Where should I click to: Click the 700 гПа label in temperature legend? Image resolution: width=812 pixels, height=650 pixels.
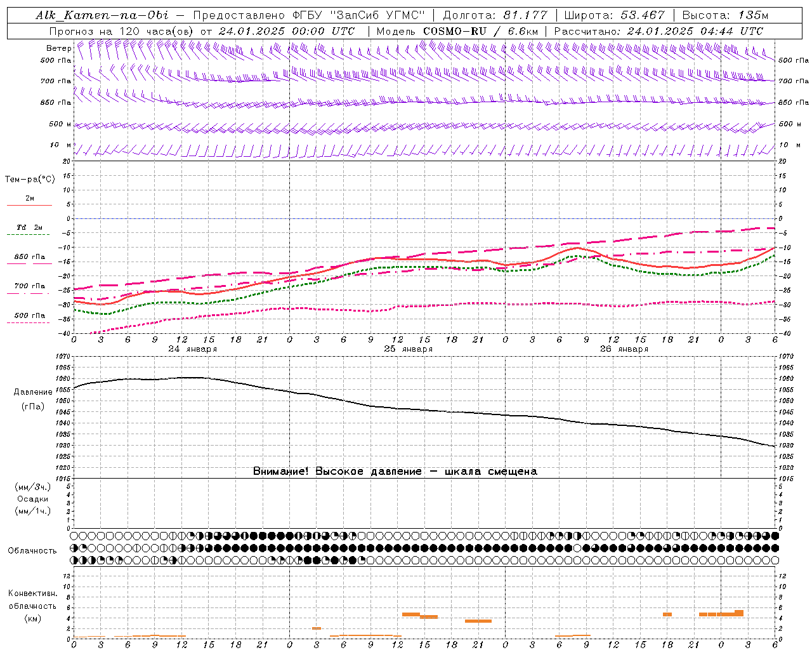[30, 286]
